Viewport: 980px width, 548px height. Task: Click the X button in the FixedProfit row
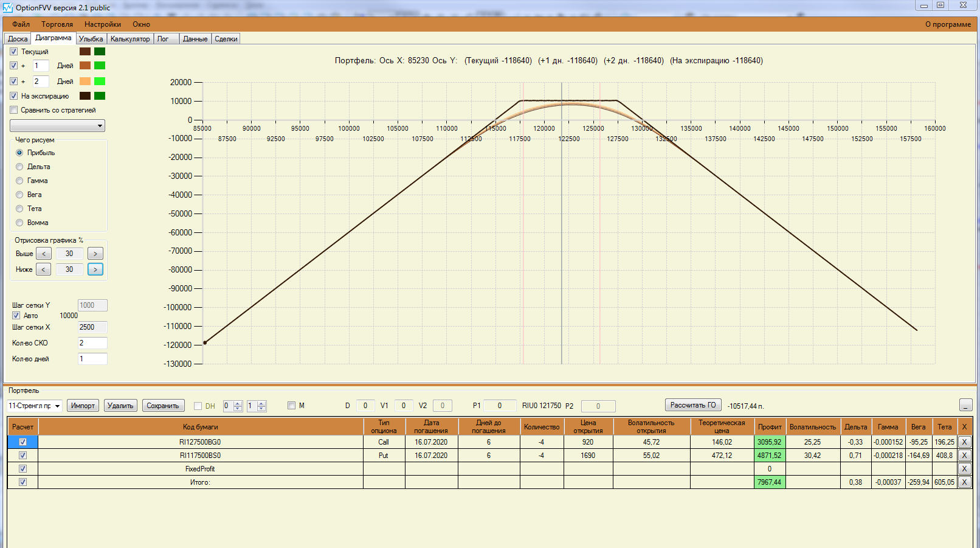pyautogui.click(x=964, y=469)
